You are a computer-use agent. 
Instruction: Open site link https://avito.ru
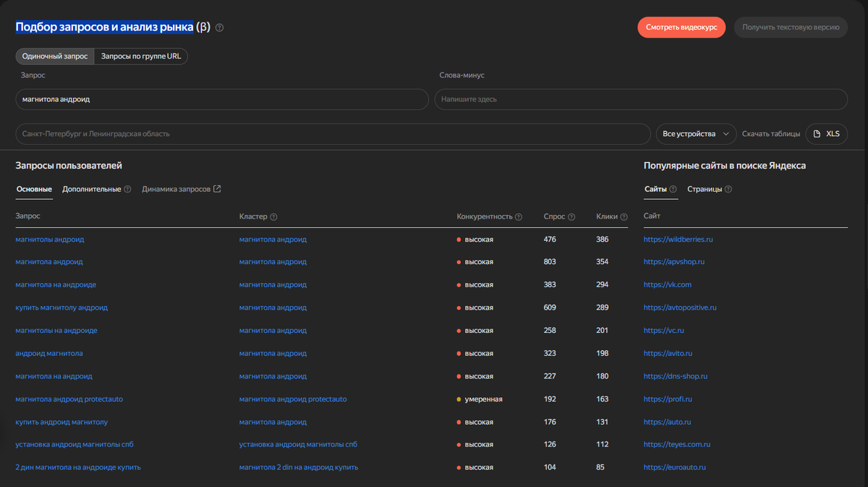pyautogui.click(x=668, y=353)
